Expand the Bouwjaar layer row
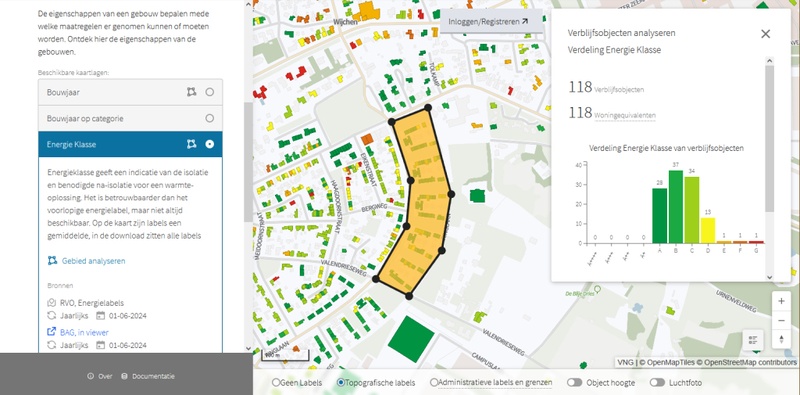Screen dimensions: 800x395 [x=130, y=92]
